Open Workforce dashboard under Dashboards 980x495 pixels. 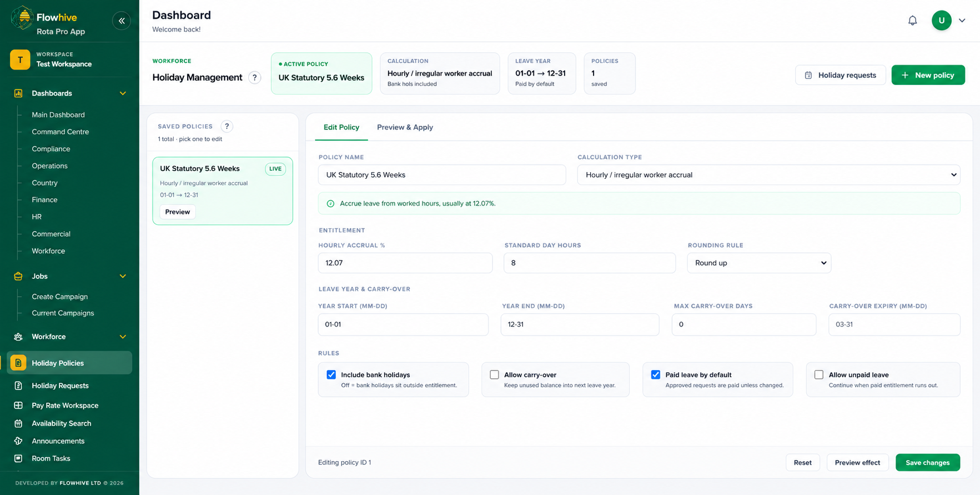(x=48, y=251)
